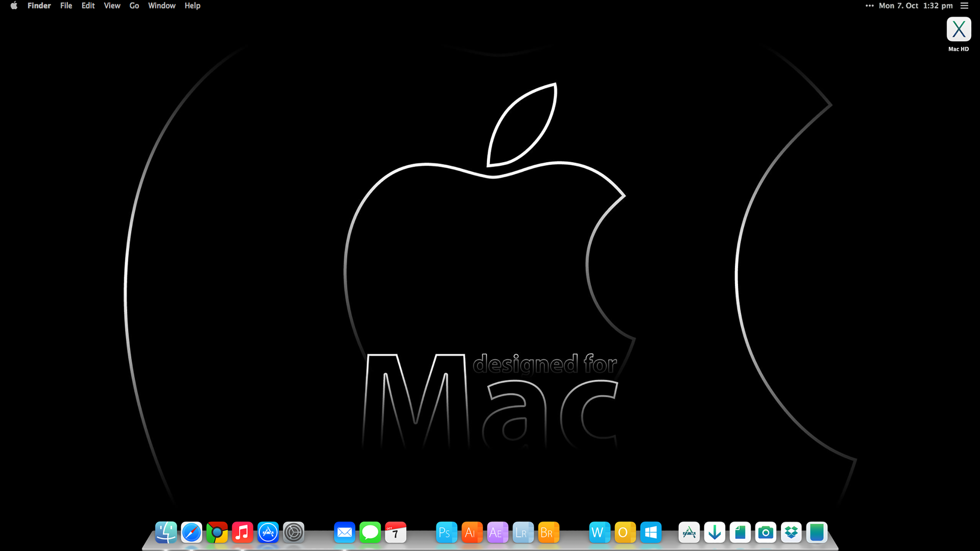Open System Preferences gear icon
980x551 pixels.
pos(294,532)
